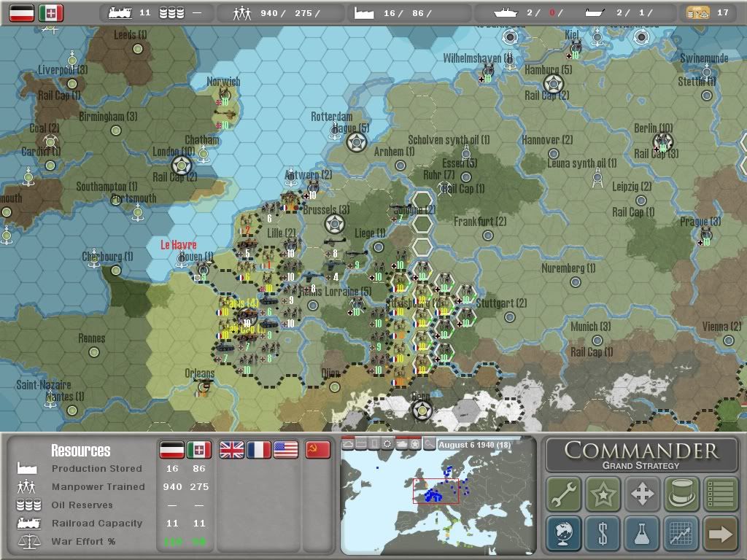The image size is (747, 560).
Task: Toggle the sun icon minimap filter
Action: (x=388, y=444)
